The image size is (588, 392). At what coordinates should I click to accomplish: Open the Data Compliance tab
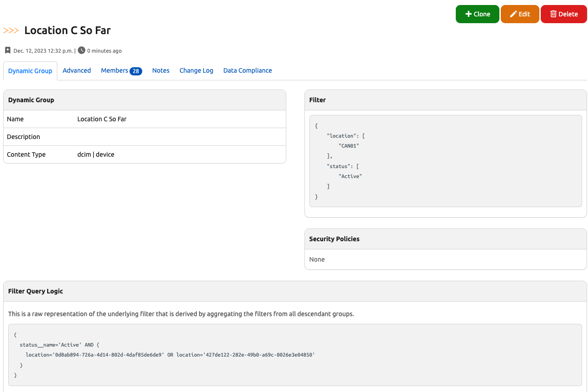point(248,70)
